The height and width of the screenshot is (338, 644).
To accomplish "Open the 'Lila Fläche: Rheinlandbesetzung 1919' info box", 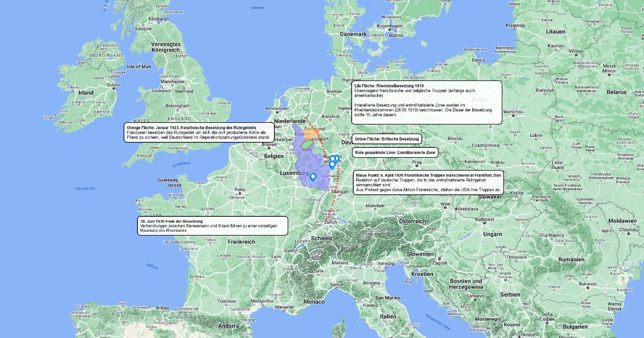I will pyautogui.click(x=427, y=102).
